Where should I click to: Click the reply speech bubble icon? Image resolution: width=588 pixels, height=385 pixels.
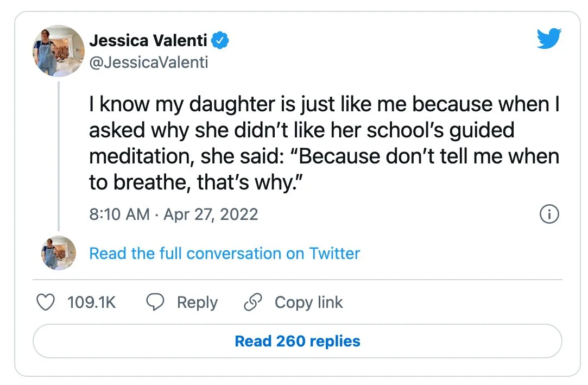(156, 302)
